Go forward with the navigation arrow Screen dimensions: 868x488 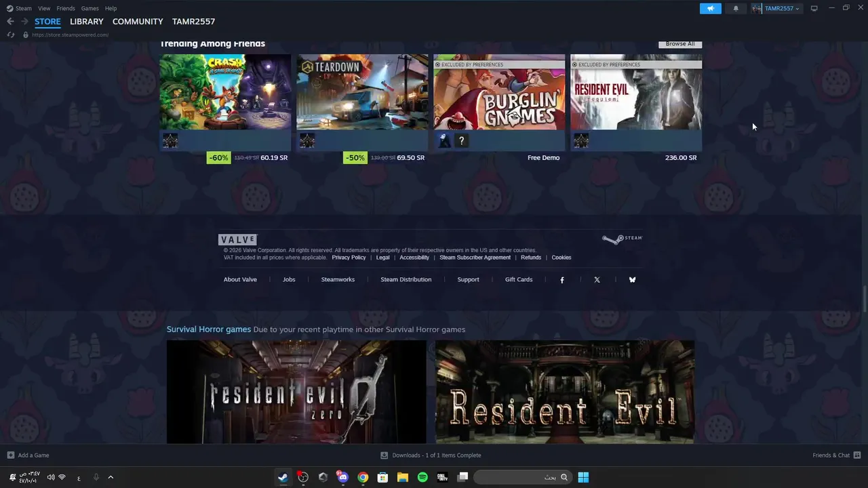24,22
